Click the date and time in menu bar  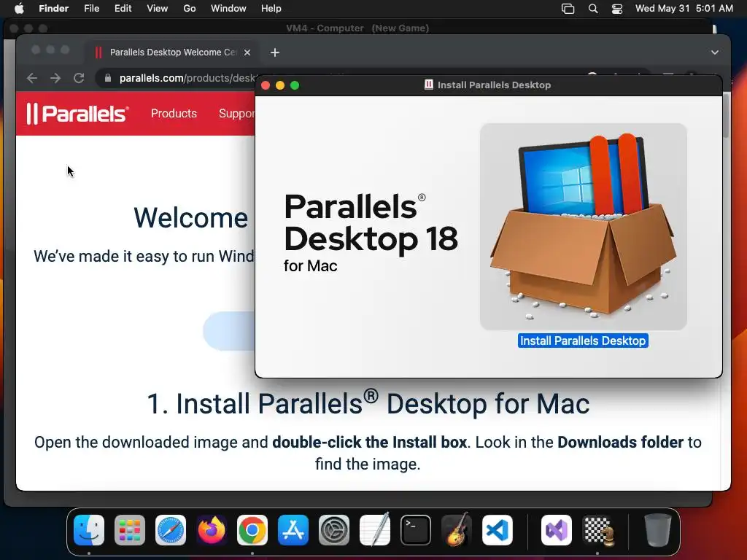point(684,9)
